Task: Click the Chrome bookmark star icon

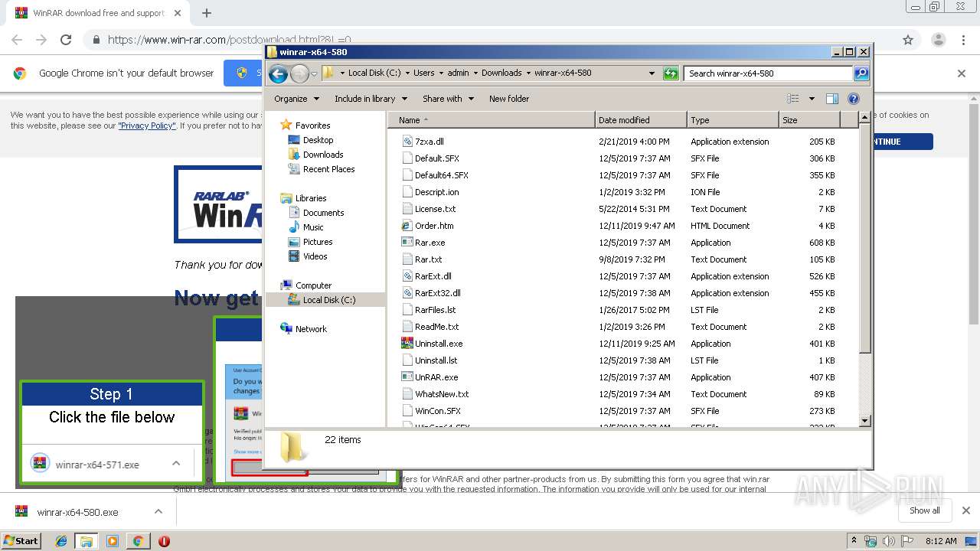Action: click(908, 40)
